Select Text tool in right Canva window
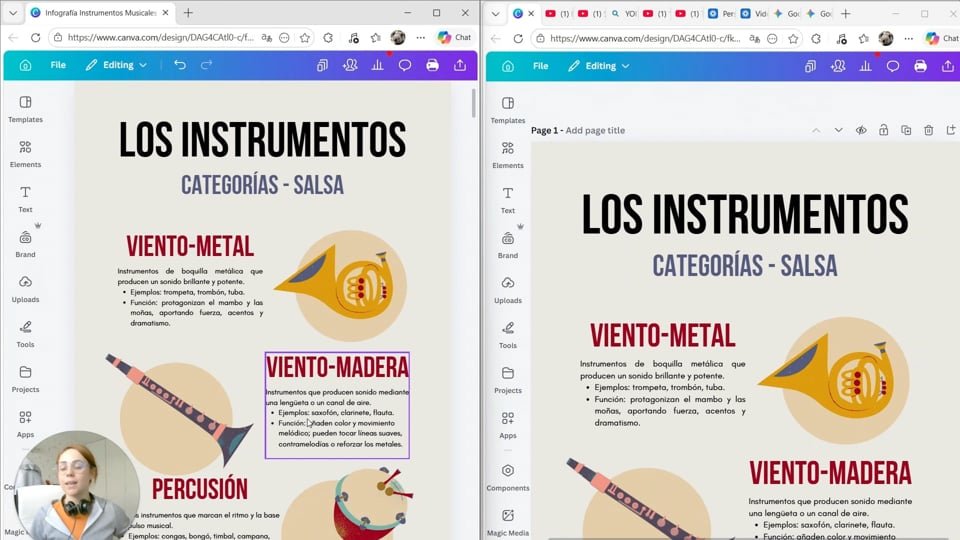 [508, 200]
